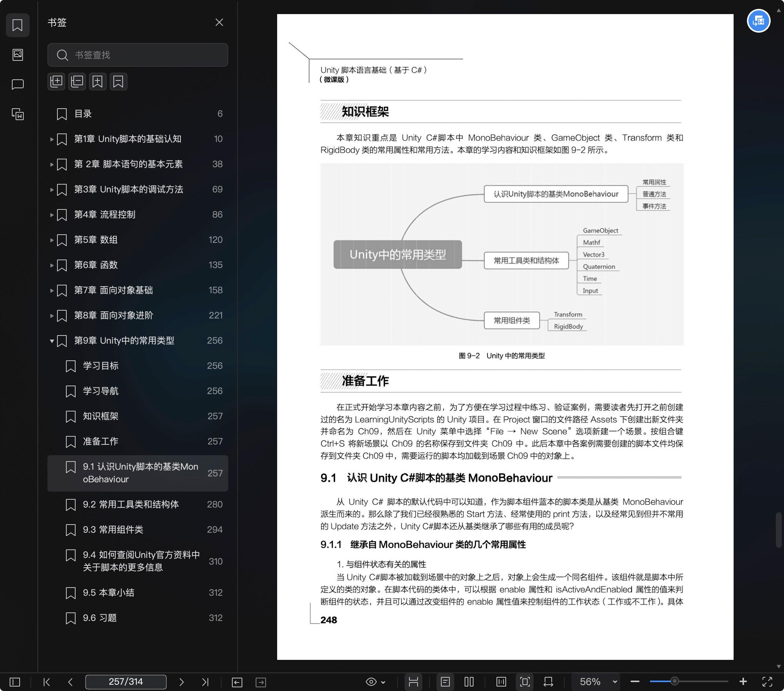
Task: Open the page thumbnails panel icon
Action: point(18,55)
